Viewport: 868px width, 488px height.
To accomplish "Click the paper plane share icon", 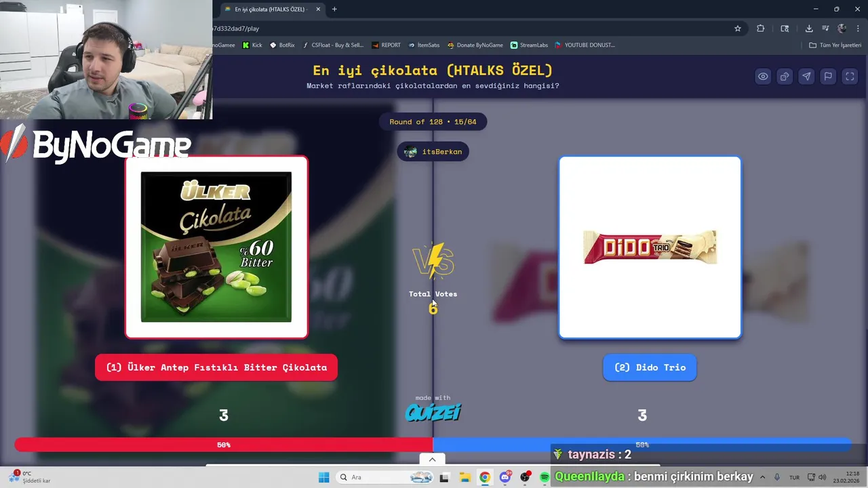I will click(806, 77).
